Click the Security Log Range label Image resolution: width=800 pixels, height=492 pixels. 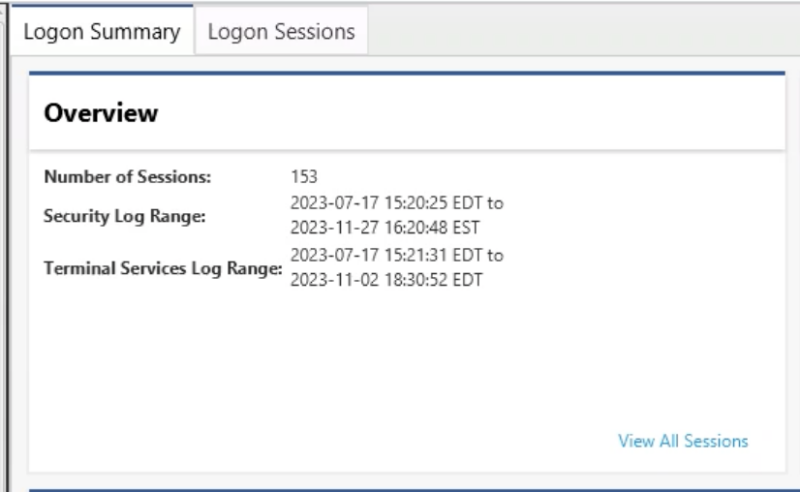click(x=124, y=216)
